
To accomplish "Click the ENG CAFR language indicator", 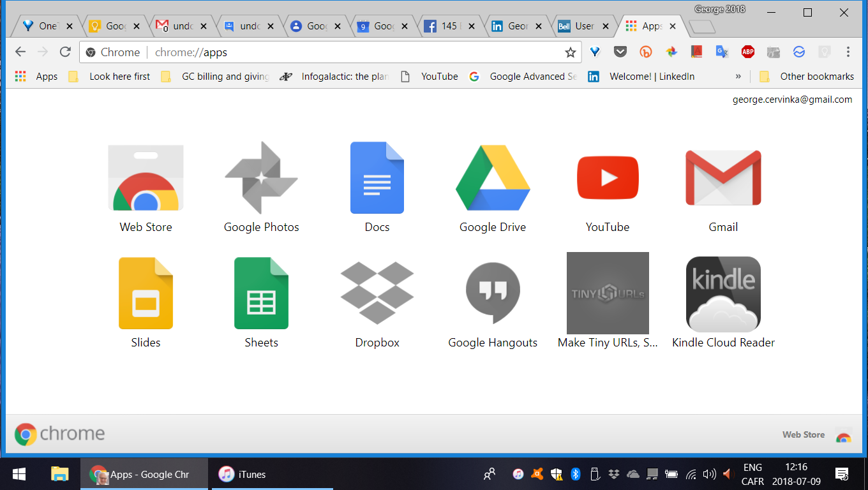I will click(752, 474).
